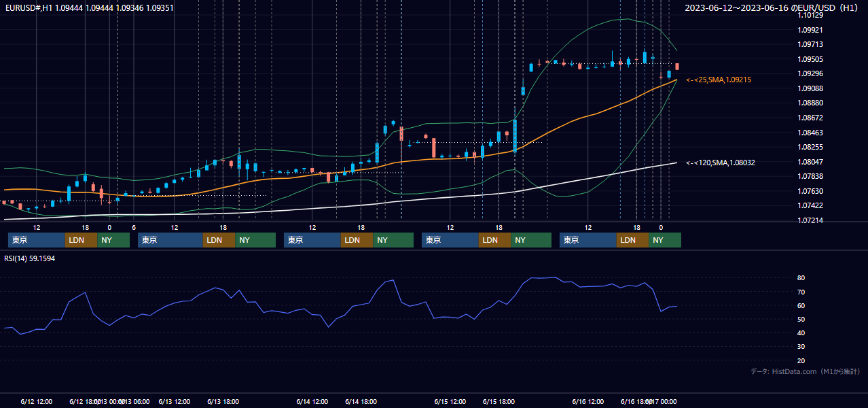Screen dimensions: 868x408
Task: Click the 1.09921 price axis label
Action: (x=811, y=30)
